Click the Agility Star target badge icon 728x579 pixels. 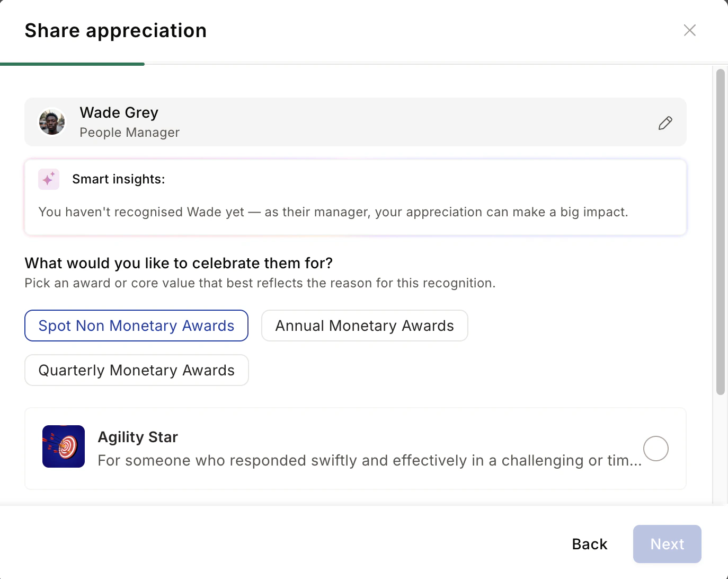click(64, 446)
